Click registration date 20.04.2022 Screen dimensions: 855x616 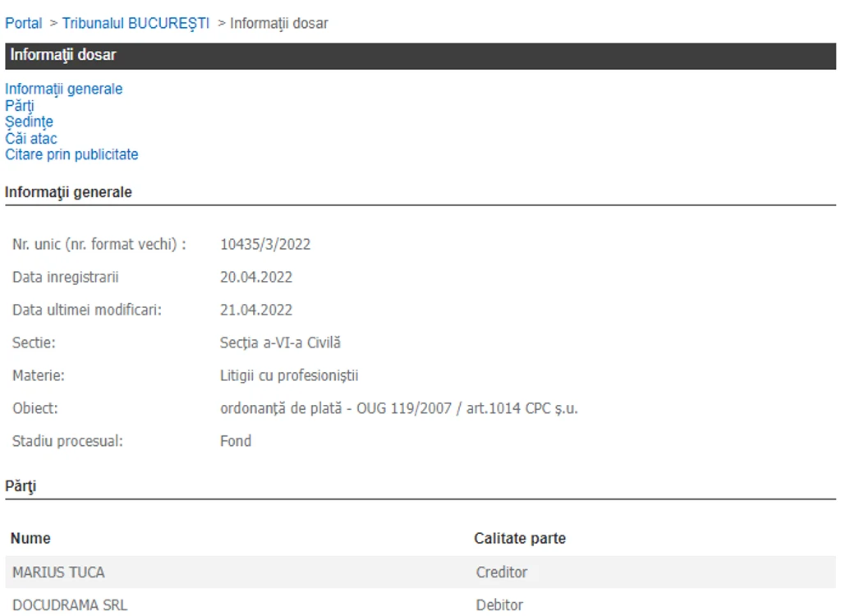click(255, 277)
